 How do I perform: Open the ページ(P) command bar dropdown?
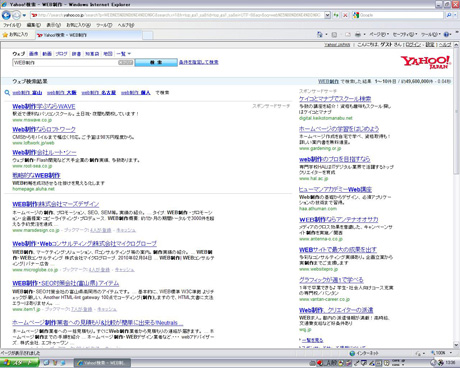[379, 34]
